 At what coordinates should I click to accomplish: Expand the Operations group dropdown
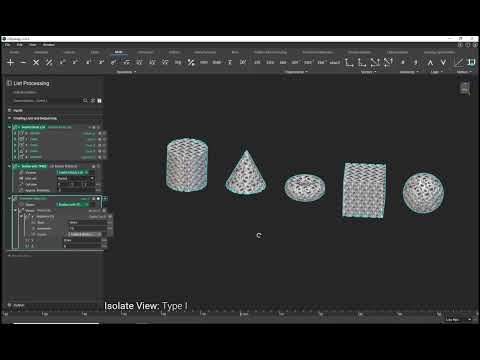[x=126, y=72]
